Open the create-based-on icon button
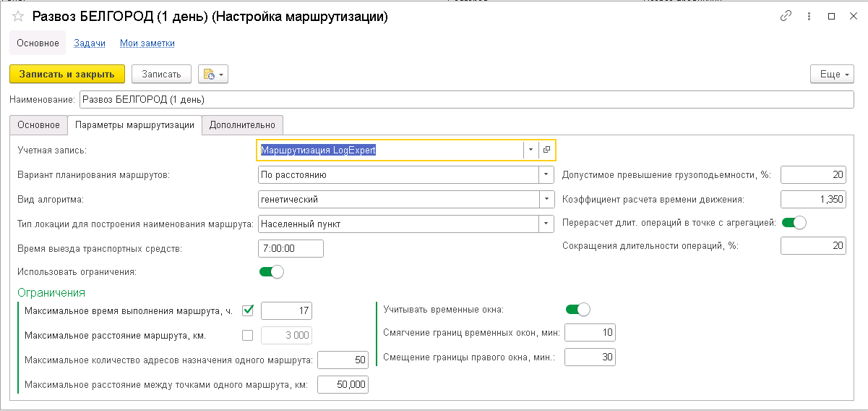Screen dimensions: 868x411 pyautogui.click(x=212, y=74)
